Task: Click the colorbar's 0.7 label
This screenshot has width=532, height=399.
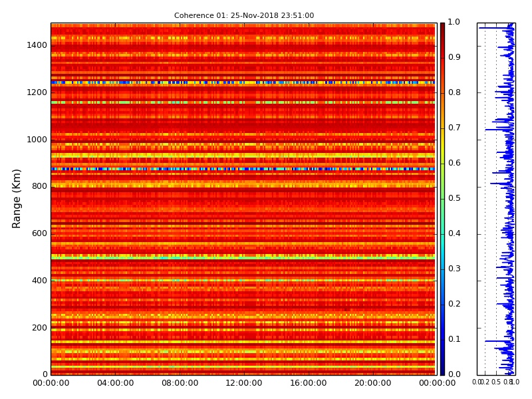Action: (x=454, y=128)
